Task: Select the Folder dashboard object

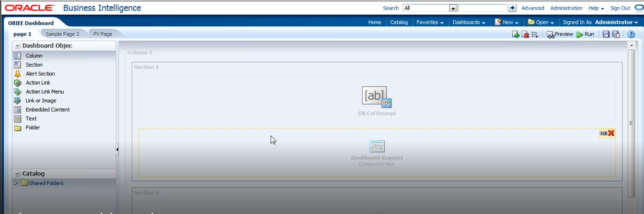Action: point(32,127)
